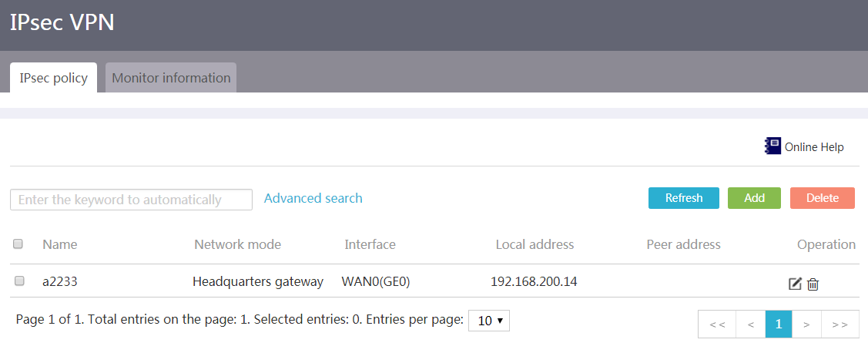
Task: Click the Name column header
Action: (60, 244)
